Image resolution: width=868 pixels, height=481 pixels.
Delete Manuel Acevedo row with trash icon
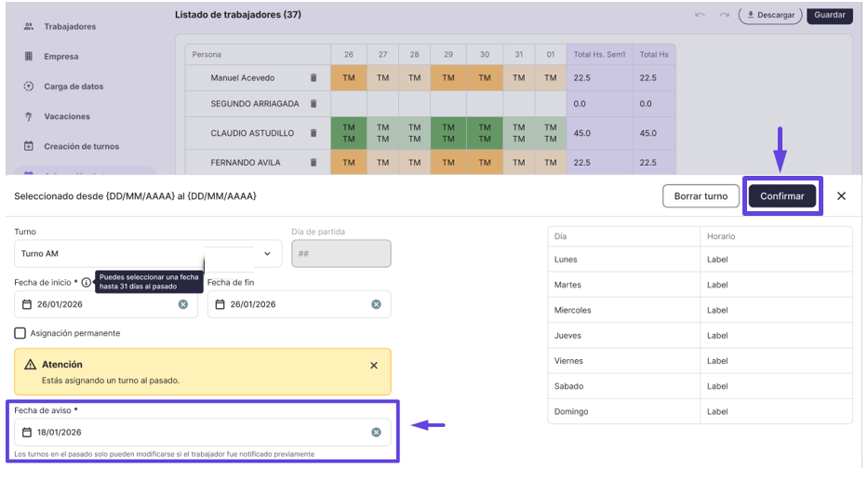click(314, 78)
